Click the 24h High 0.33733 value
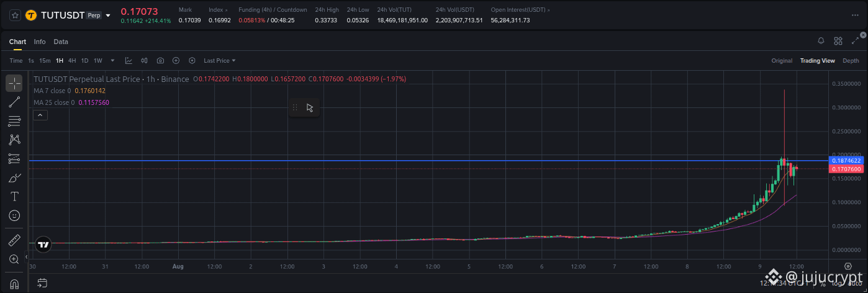The image size is (868, 293). point(326,20)
